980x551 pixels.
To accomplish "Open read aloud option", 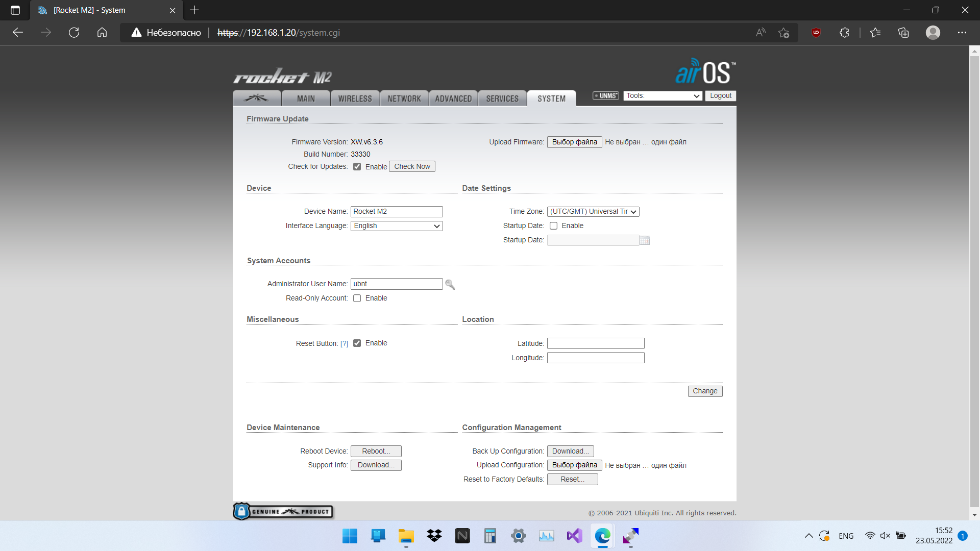I will click(x=761, y=33).
